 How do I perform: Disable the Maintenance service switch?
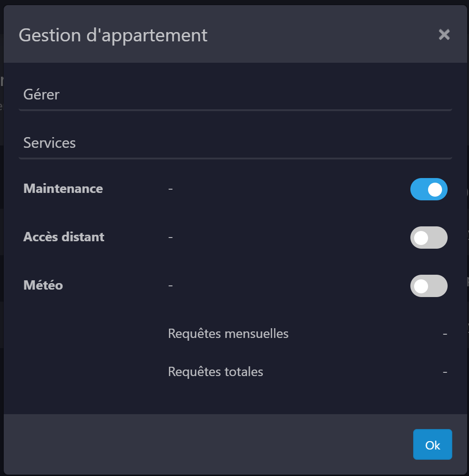point(429,189)
